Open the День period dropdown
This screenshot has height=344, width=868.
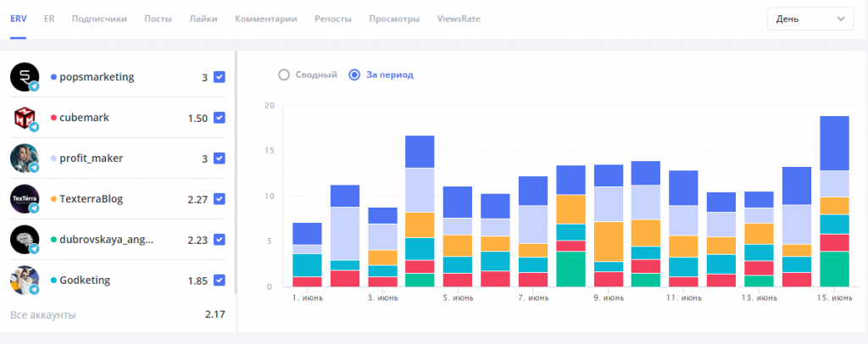tap(809, 19)
